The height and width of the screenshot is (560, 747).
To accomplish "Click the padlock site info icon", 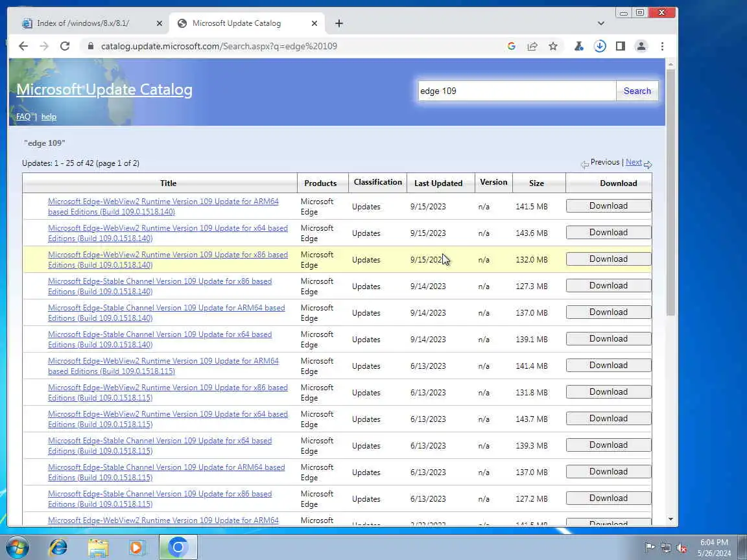I will [91, 46].
